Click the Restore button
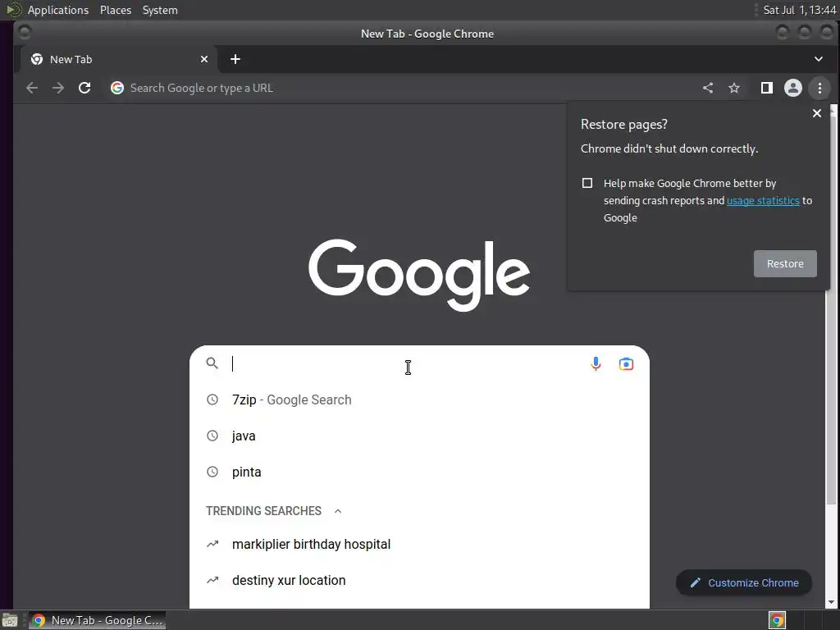Screen dimensions: 840x630 785,263
